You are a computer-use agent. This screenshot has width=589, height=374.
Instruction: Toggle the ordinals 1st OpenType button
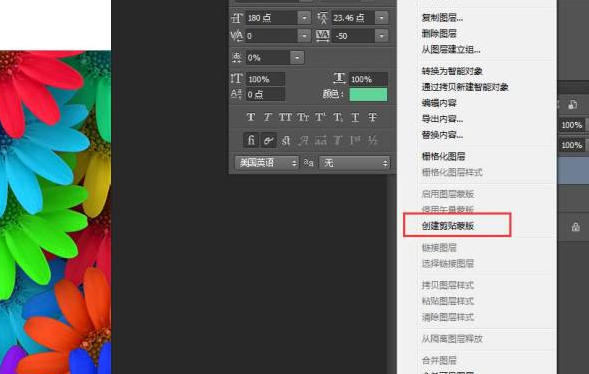pyautogui.click(x=355, y=140)
